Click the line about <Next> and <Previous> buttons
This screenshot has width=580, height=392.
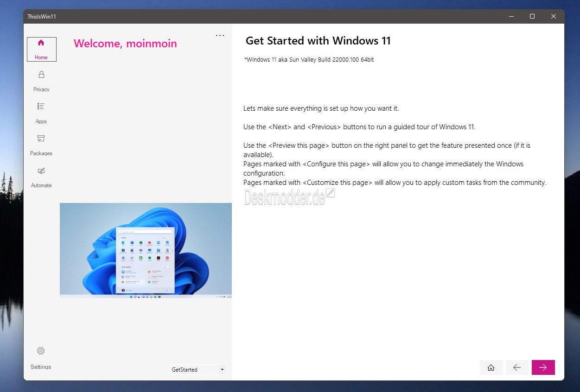point(359,127)
